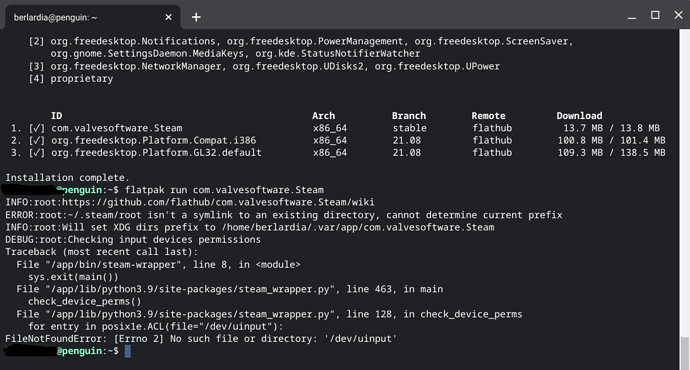Click the 'Remote' column header
Viewport: 690px width, 370px height.
click(x=488, y=116)
